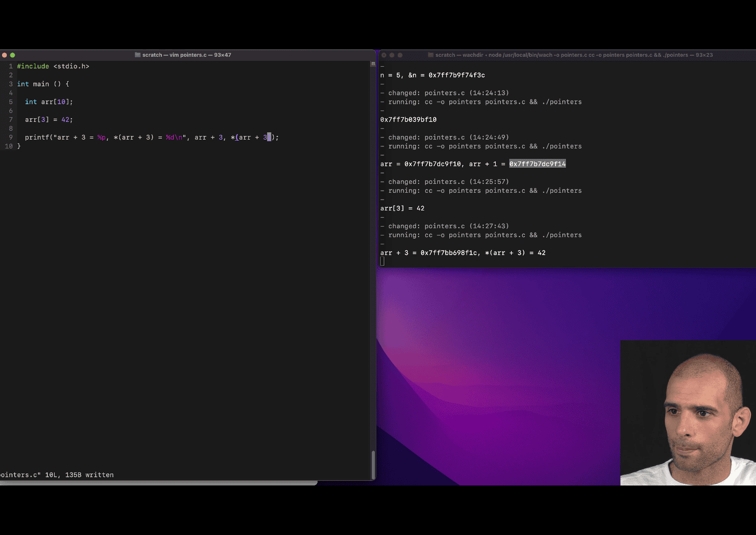Click the green zoom button on the vim window
The width and height of the screenshot is (756, 535).
(x=12, y=55)
